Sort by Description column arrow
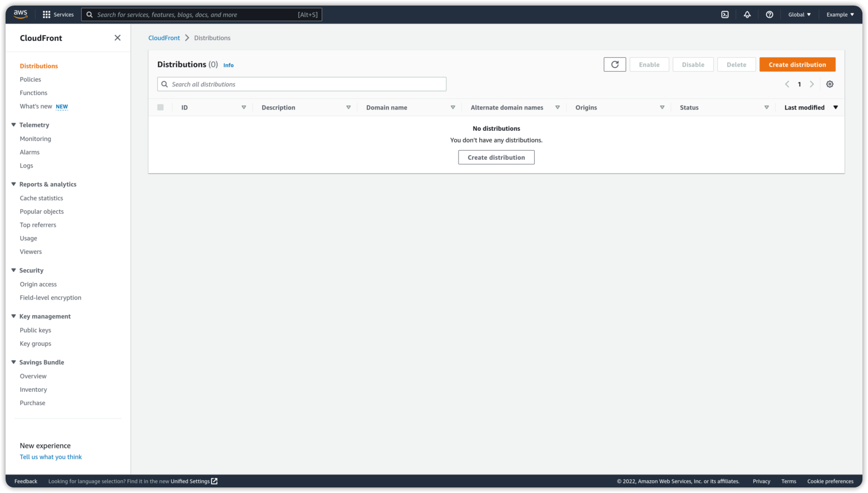The height and width of the screenshot is (493, 868). pos(348,107)
